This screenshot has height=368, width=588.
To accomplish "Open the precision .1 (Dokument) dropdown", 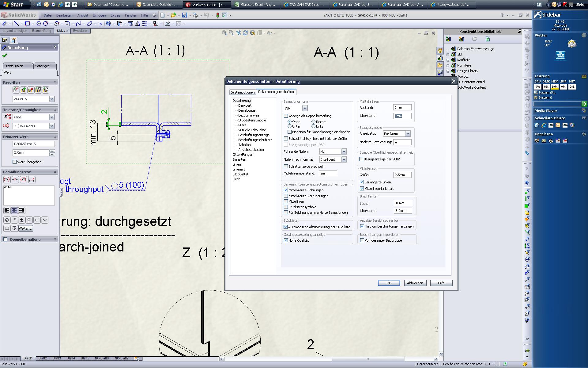I will coord(52,126).
